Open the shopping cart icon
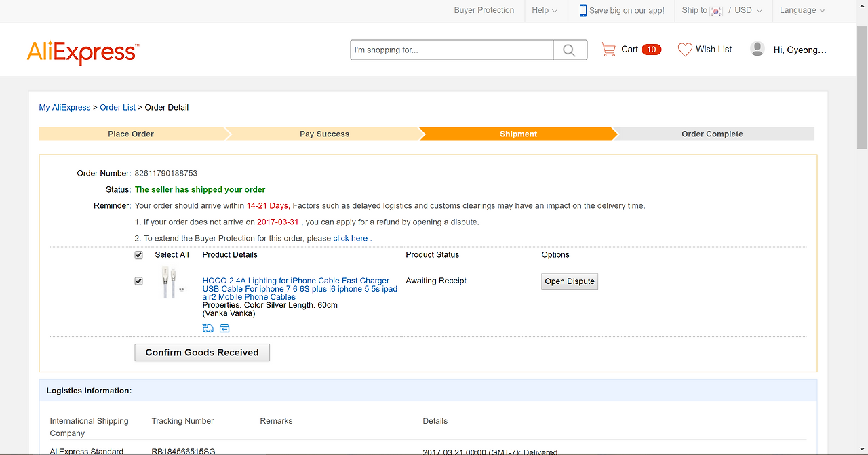This screenshot has height=455, width=868. 608,50
